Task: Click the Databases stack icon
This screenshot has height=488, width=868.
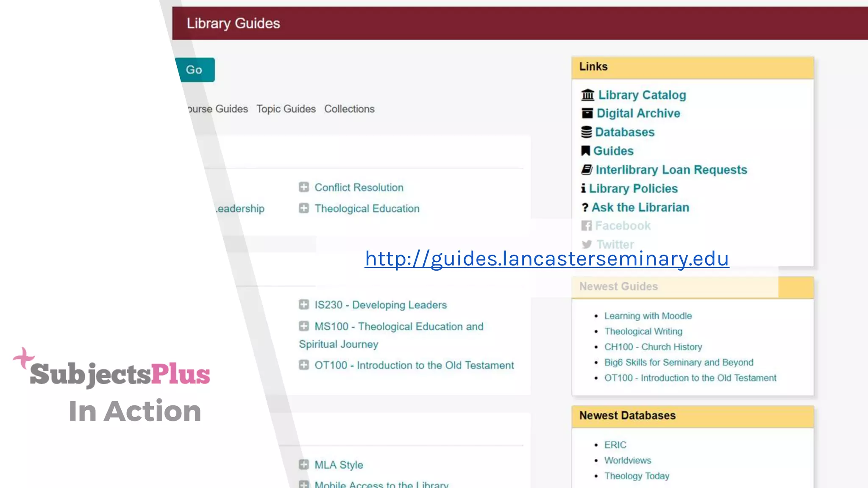Action: pos(586,132)
